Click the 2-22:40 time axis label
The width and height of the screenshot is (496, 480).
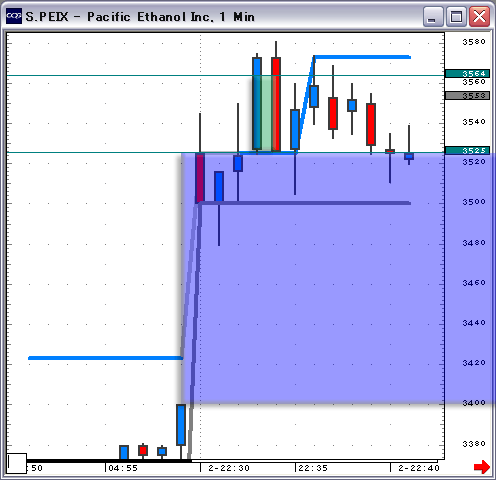(419, 468)
